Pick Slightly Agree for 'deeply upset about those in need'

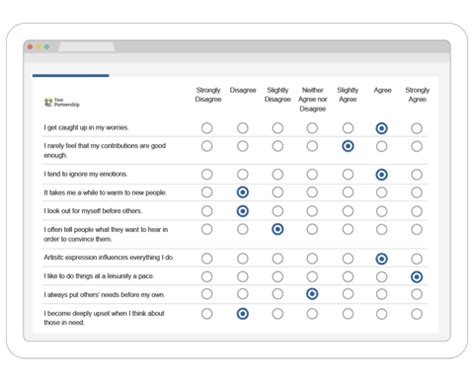tap(348, 314)
